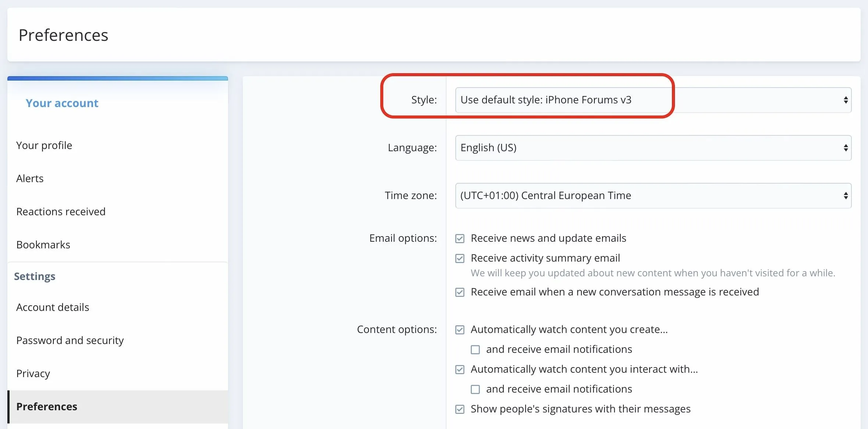The image size is (868, 429).
Task: Open Privacy settings
Action: click(33, 374)
